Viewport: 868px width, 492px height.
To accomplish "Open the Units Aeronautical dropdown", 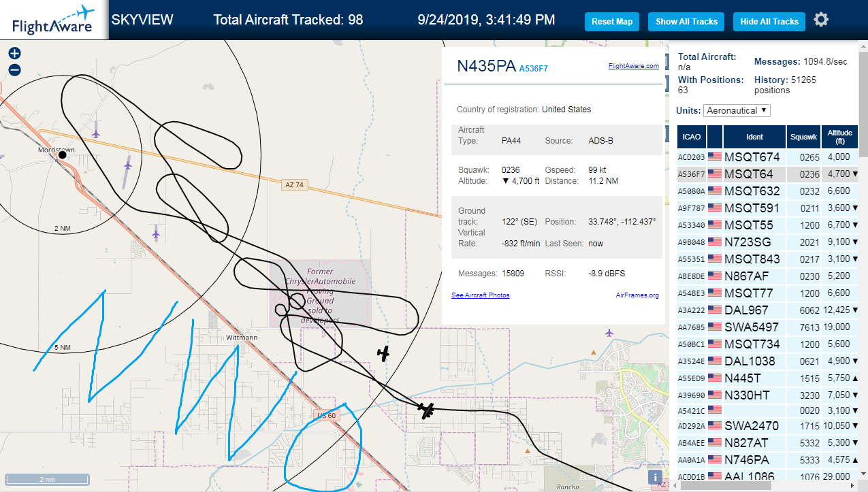I will click(737, 110).
